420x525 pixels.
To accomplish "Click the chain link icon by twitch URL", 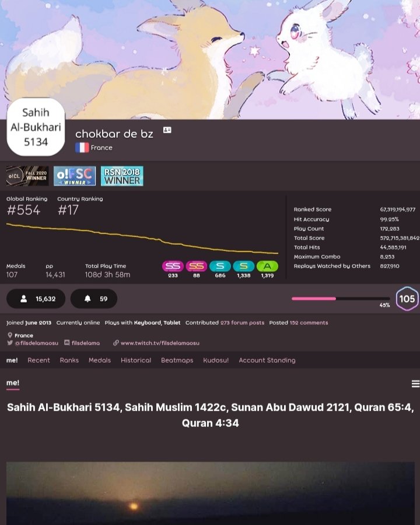I will tap(116, 343).
